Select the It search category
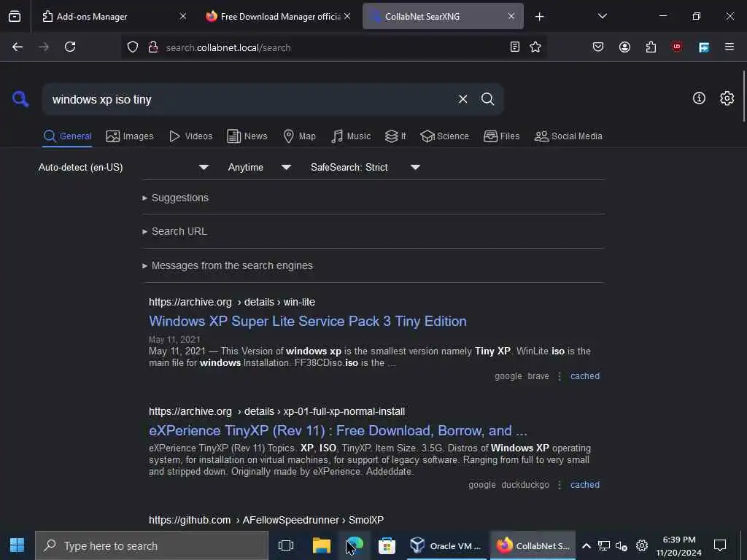Screen dimensions: 747x560 pos(395,136)
